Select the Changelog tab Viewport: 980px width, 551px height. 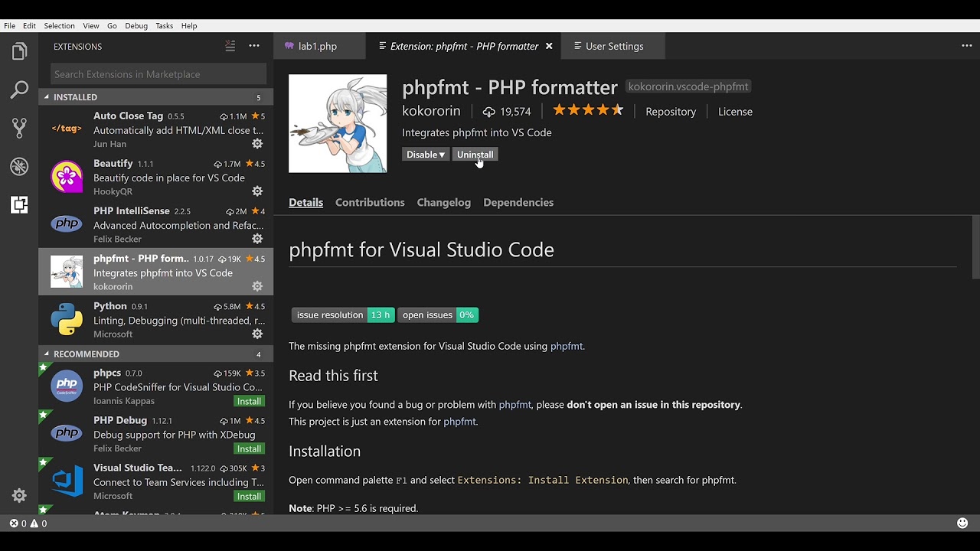point(443,202)
